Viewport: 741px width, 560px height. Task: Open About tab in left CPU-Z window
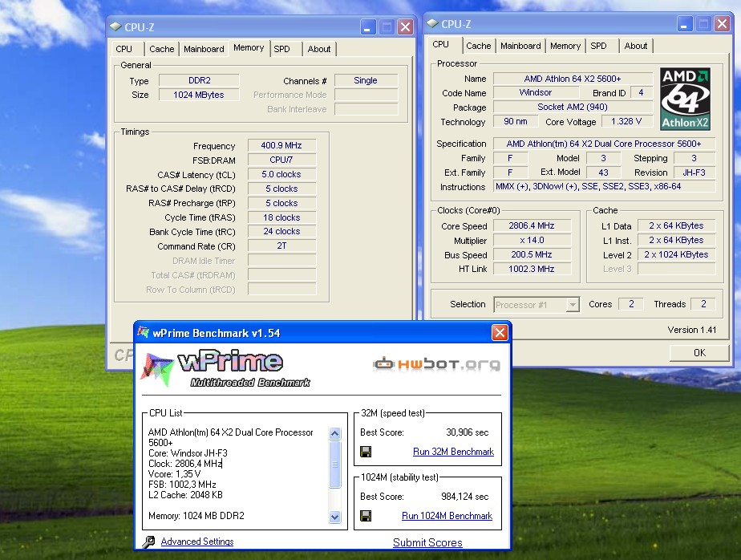coord(319,49)
